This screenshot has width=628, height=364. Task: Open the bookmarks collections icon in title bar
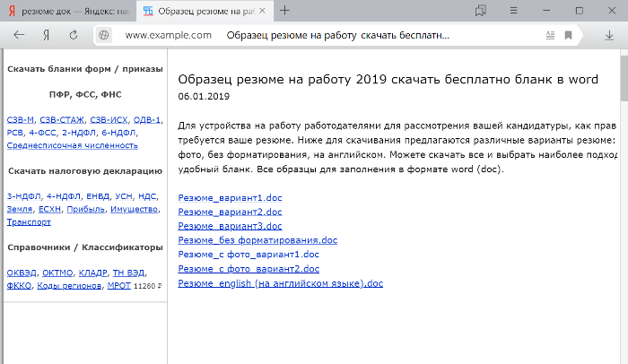tap(480, 11)
